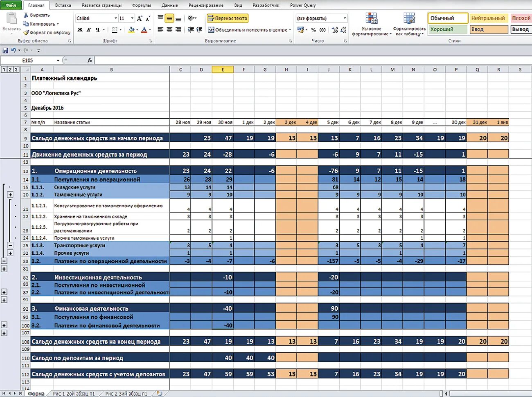Image resolution: width=532 pixels, height=397 pixels.
Task: Apply the Нейтральный cell style swatch
Action: point(488,18)
